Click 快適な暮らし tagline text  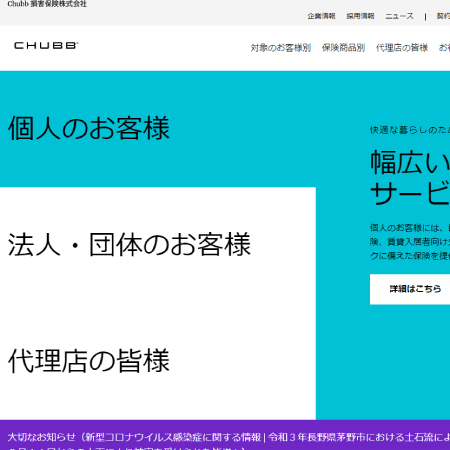click(x=410, y=130)
